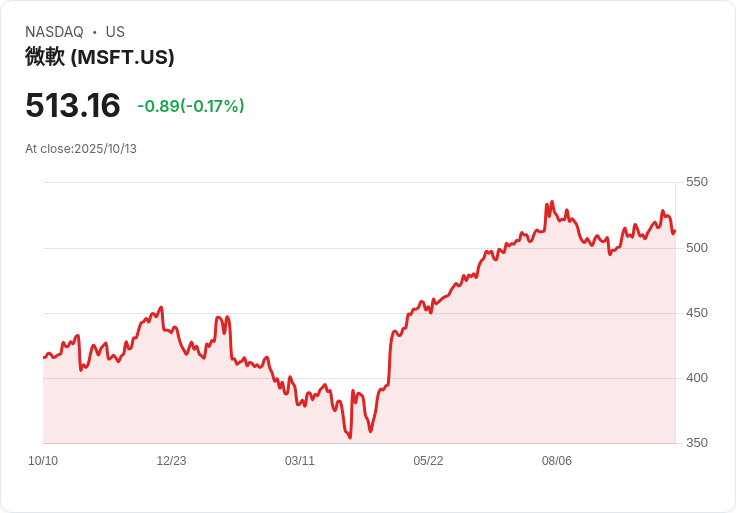Click the 03/11 date axis label
The height and width of the screenshot is (513, 736).
pos(300,461)
